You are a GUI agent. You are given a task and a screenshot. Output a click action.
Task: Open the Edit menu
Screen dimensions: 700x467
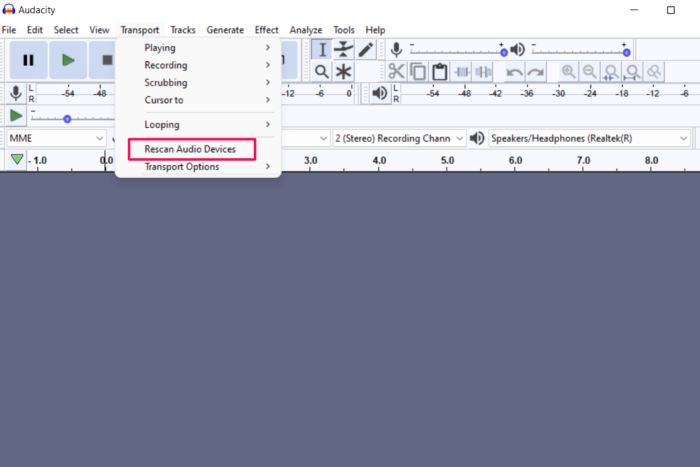click(x=35, y=30)
